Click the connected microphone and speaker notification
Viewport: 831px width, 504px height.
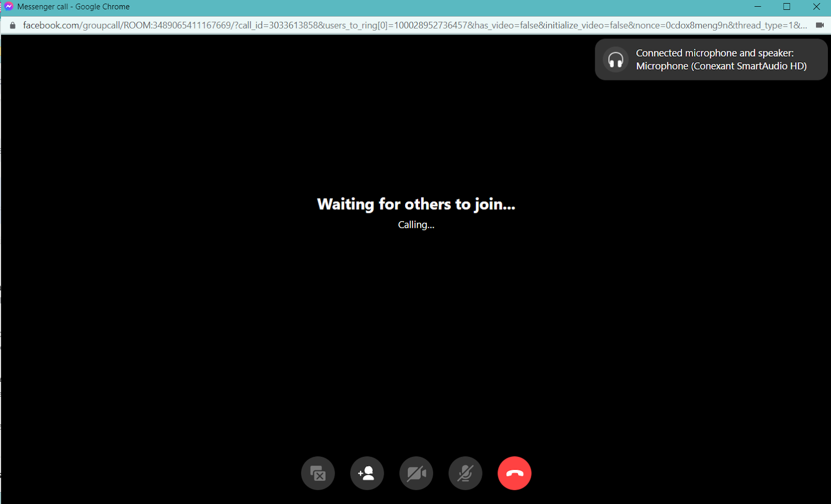[x=711, y=60]
